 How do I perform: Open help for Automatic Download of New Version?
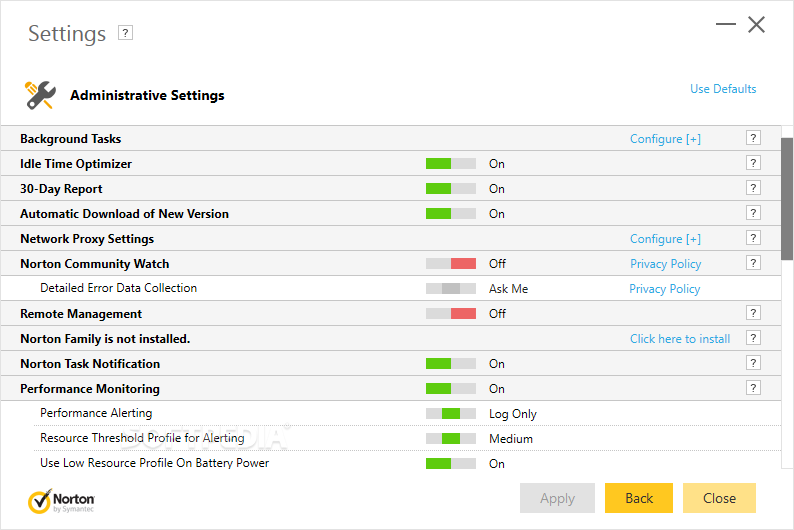(753, 213)
